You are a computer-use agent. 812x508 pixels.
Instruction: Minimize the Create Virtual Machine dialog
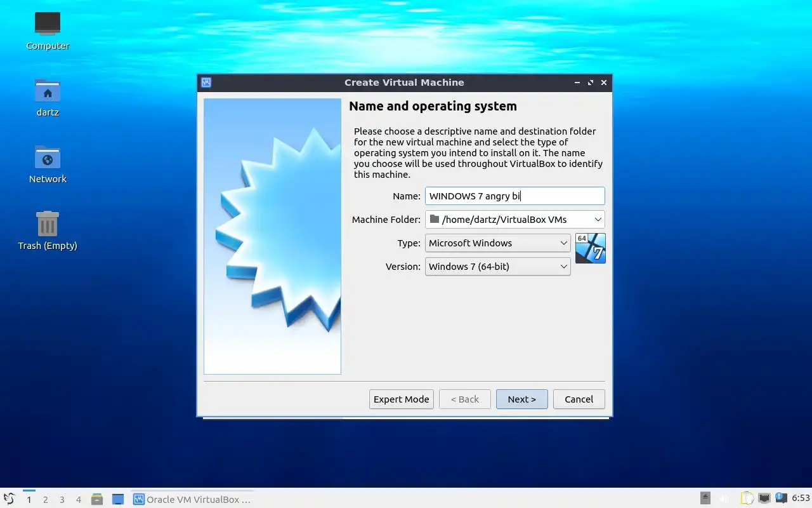577,83
